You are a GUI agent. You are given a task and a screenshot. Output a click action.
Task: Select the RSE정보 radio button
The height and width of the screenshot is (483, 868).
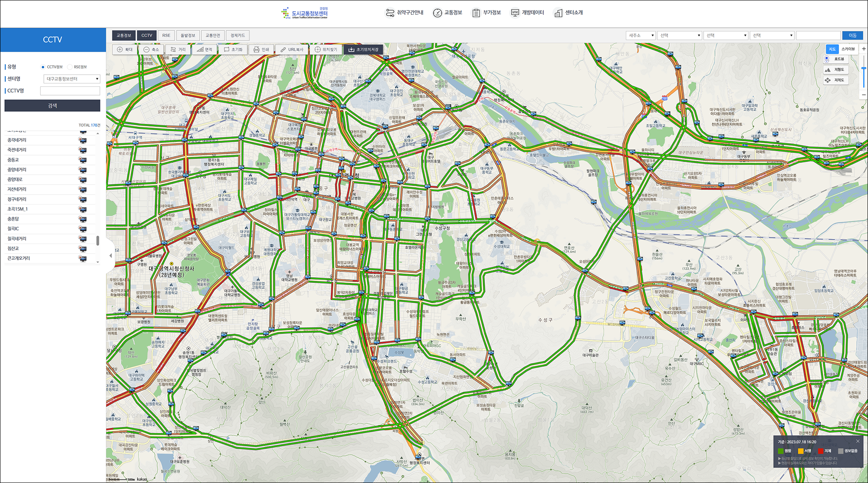pos(70,67)
